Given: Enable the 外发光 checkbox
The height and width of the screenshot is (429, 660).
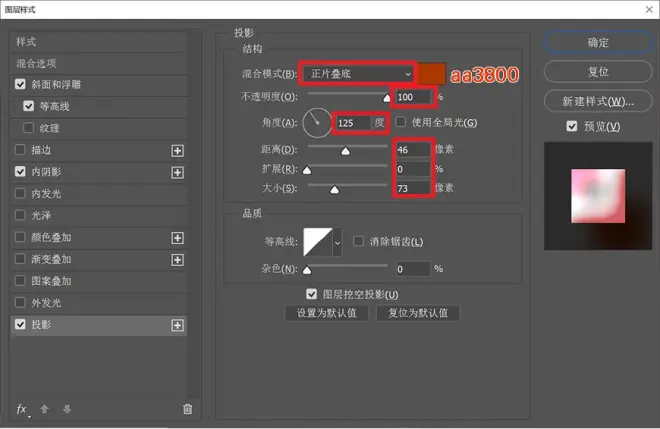Looking at the screenshot, I should pyautogui.click(x=20, y=303).
